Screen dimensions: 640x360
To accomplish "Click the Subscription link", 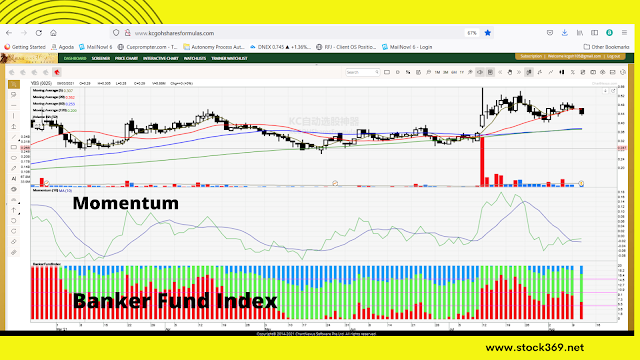I will tap(531, 56).
